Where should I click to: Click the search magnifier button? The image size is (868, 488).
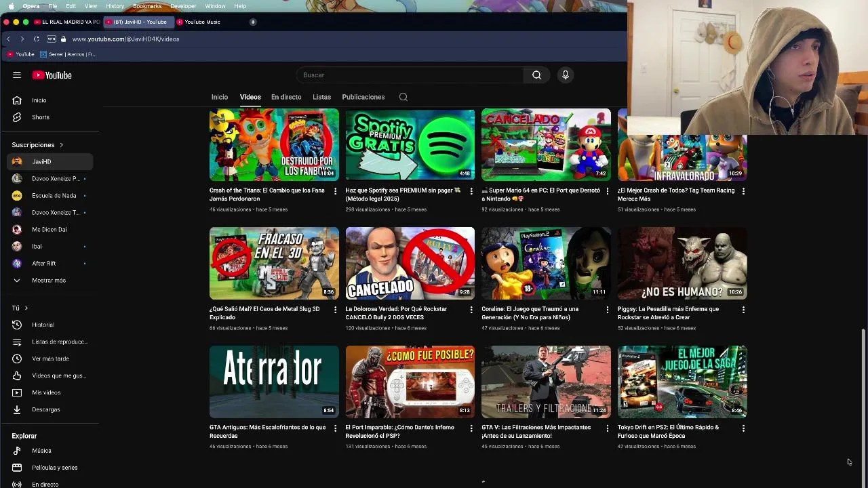(536, 75)
